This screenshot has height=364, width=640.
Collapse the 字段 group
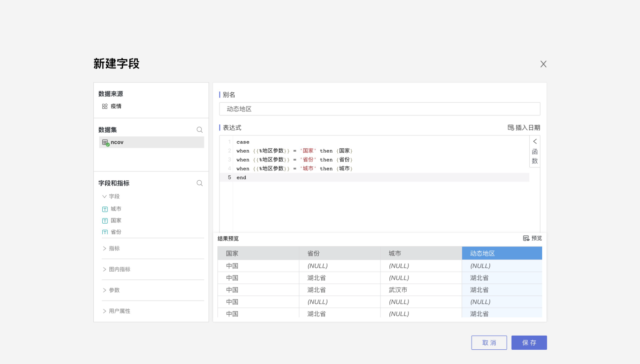click(104, 196)
